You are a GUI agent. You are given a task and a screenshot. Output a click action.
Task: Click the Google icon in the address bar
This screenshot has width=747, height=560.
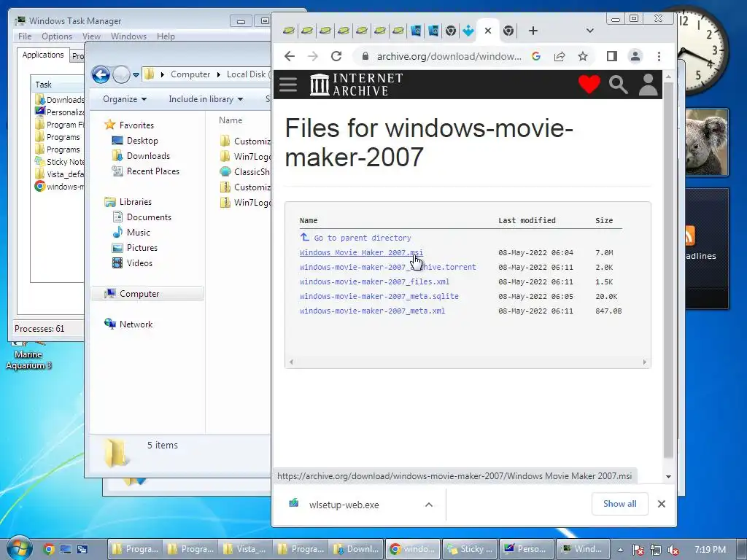coord(536,56)
